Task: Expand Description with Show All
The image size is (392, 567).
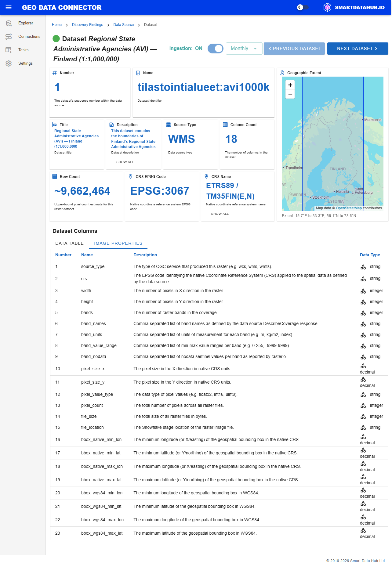Action: point(125,162)
